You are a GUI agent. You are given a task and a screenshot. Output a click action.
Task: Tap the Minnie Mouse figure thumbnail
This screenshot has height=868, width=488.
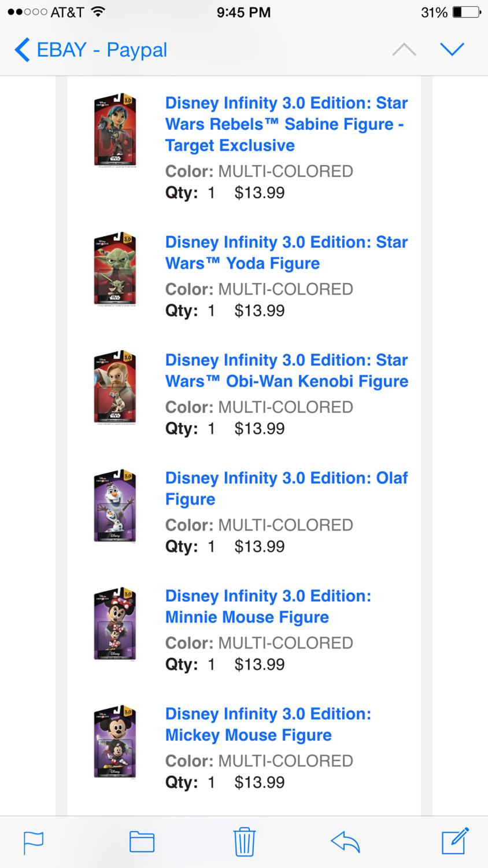click(115, 624)
